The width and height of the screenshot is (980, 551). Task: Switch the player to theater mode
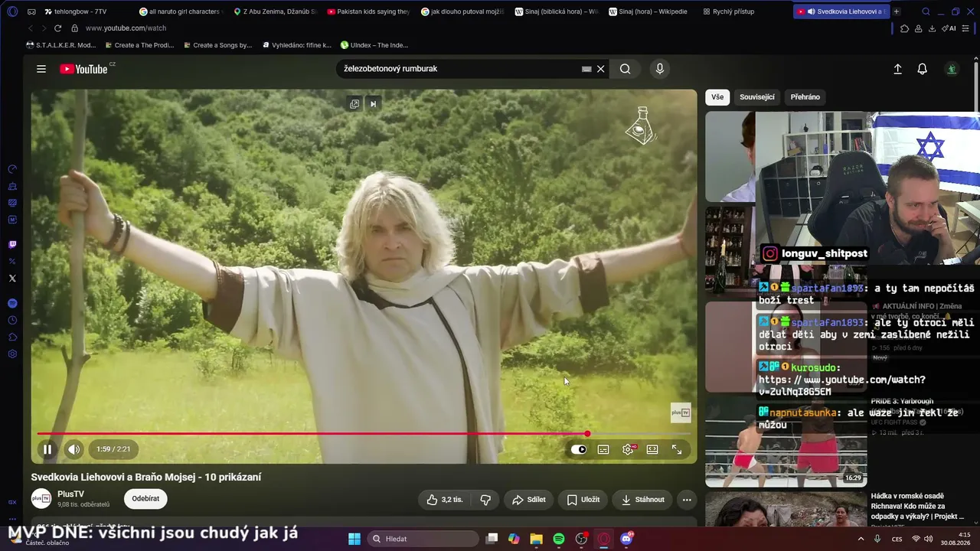pos(652,449)
